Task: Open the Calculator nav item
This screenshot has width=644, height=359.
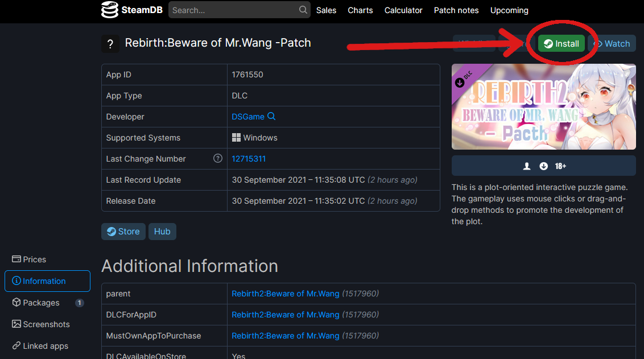Action: tap(403, 10)
